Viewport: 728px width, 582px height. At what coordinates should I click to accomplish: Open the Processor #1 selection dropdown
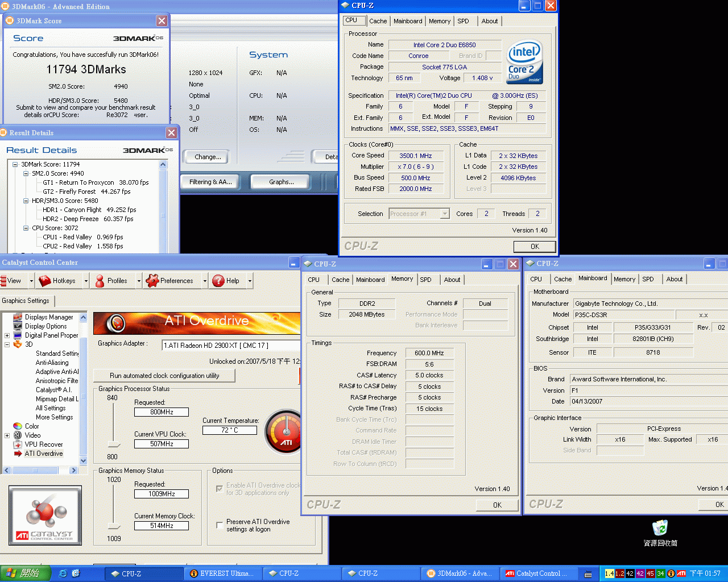tap(445, 214)
